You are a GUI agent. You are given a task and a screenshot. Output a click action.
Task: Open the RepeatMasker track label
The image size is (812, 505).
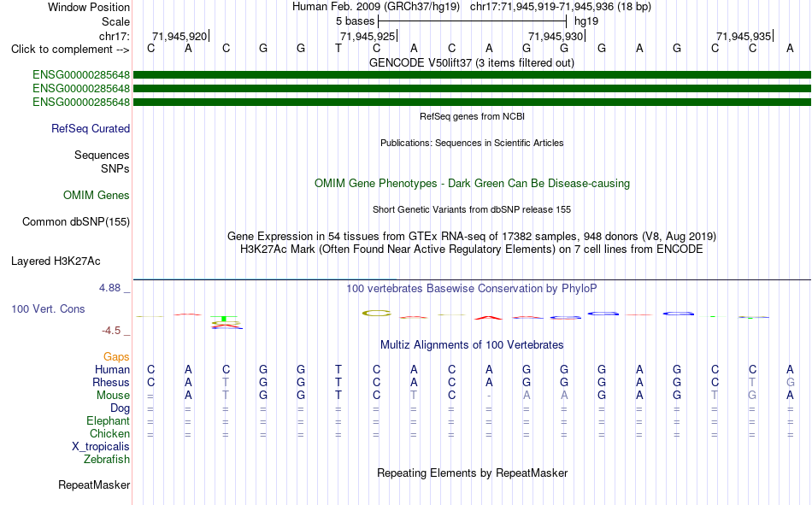click(x=94, y=484)
